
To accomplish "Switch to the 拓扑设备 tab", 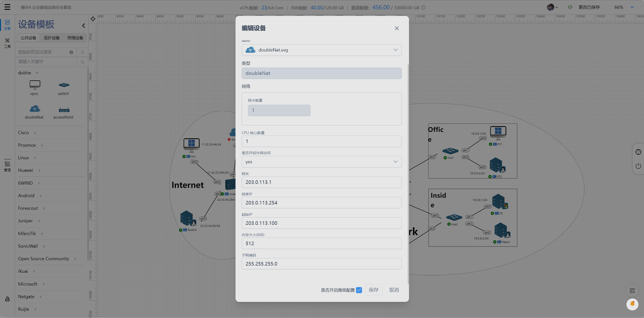I will pyautogui.click(x=52, y=38).
